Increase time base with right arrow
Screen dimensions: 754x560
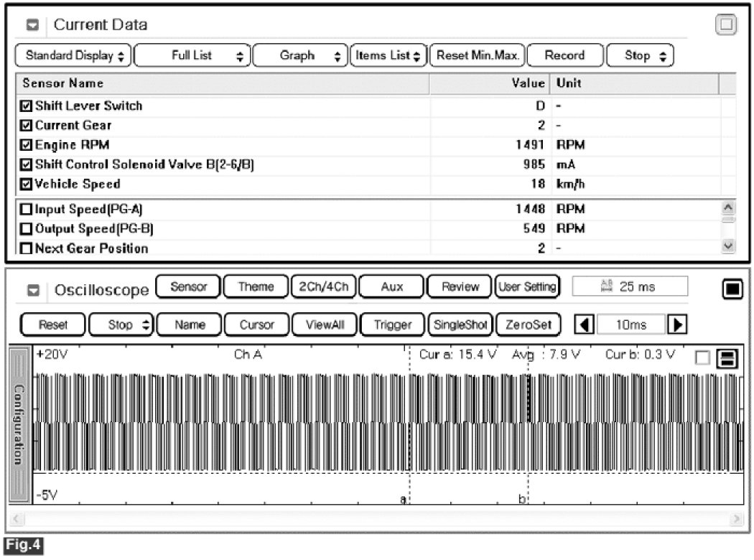pyautogui.click(x=676, y=325)
